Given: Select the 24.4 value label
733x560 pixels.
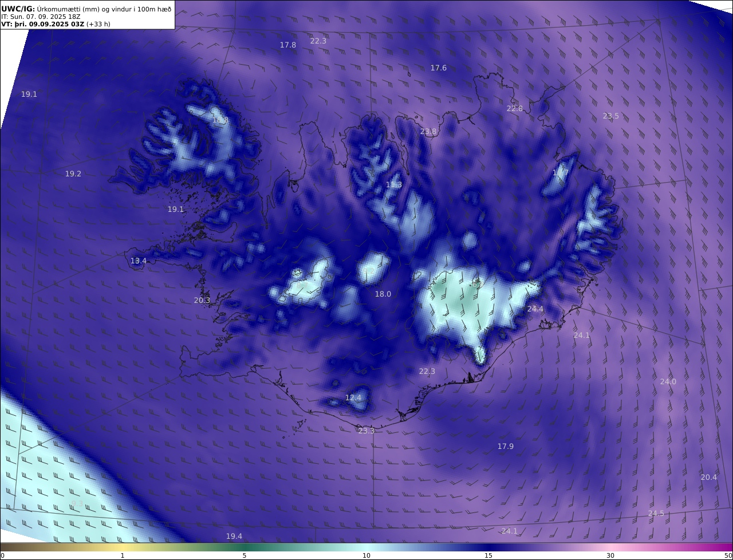Looking at the screenshot, I should coord(535,309).
